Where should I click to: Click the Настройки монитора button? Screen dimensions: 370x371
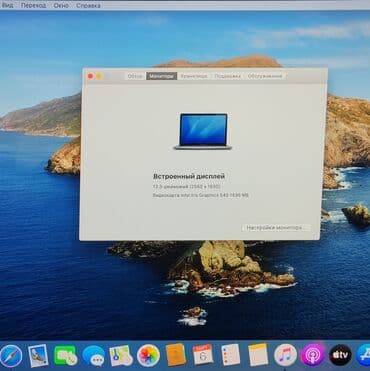pyautogui.click(x=275, y=228)
